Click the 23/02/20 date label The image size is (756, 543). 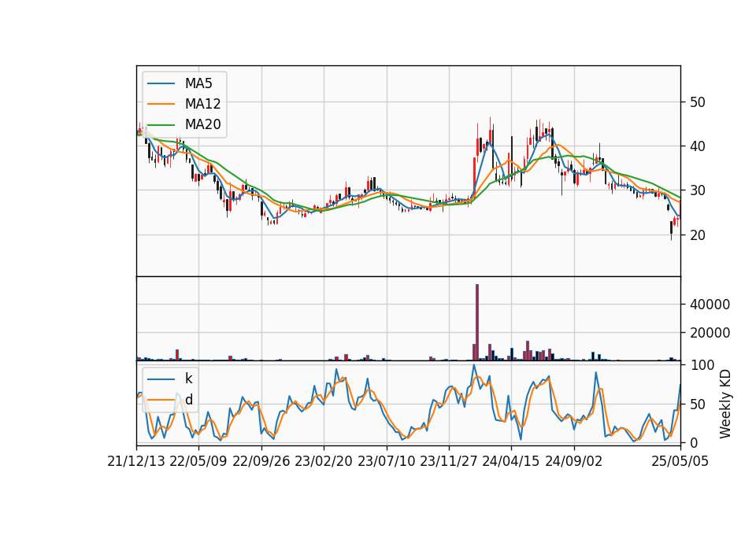(324, 462)
